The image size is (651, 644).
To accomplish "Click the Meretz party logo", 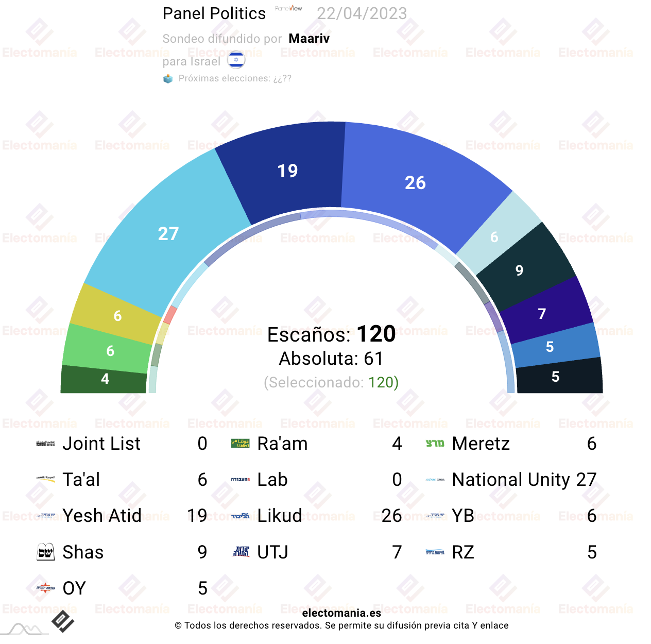I will coord(435,443).
